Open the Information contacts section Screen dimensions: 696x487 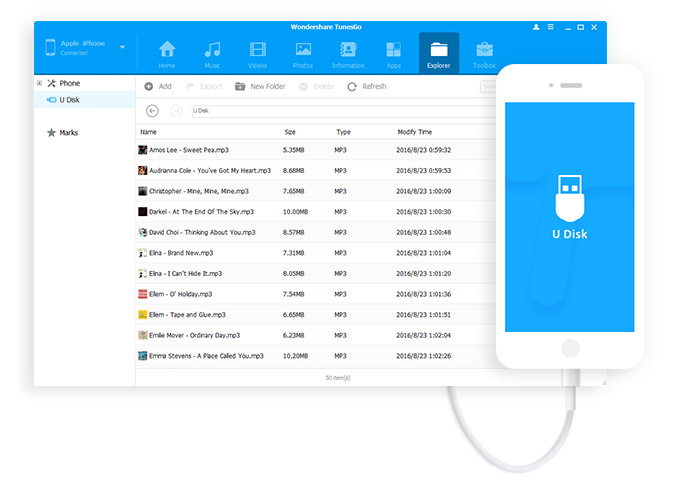(x=348, y=54)
